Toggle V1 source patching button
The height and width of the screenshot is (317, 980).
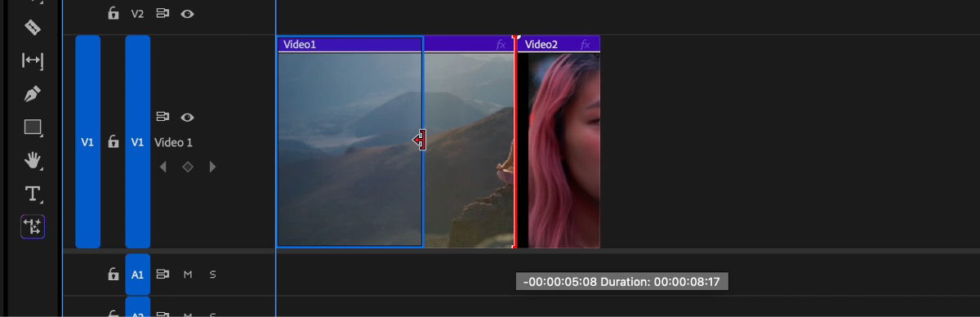coord(87,141)
